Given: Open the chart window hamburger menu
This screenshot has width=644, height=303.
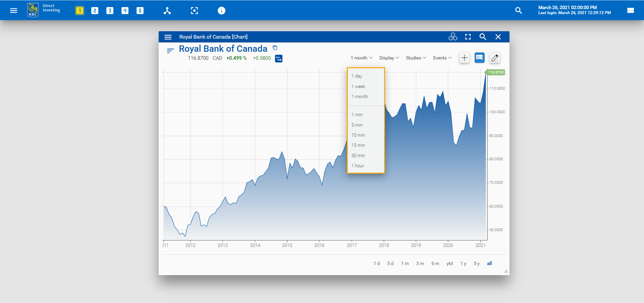Looking at the screenshot, I should pos(168,37).
